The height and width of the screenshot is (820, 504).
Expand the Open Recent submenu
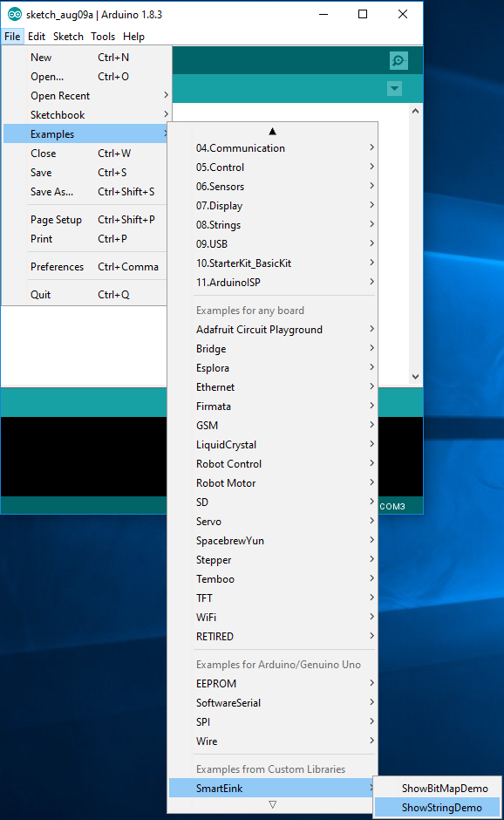87,96
